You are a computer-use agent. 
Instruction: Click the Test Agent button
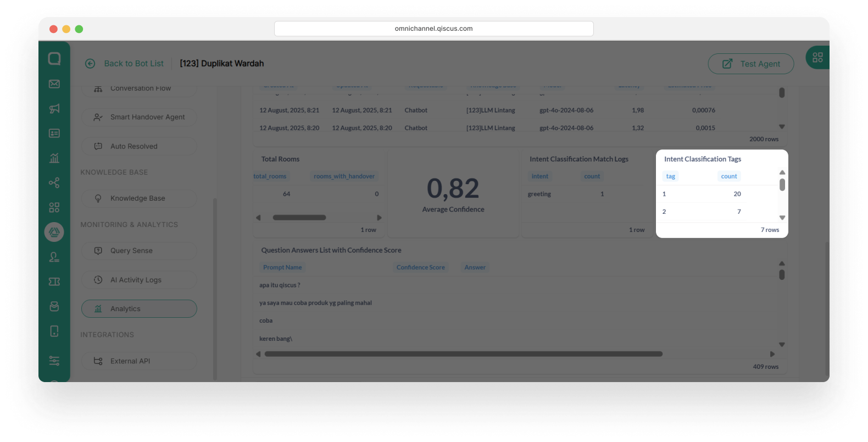(x=750, y=64)
